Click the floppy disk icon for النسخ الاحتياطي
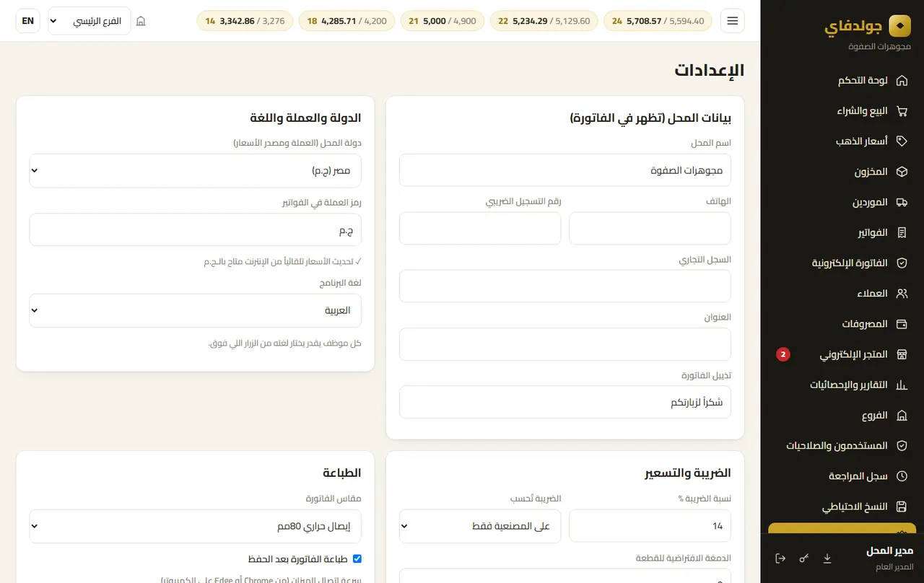The width and height of the screenshot is (924, 583). tap(902, 507)
